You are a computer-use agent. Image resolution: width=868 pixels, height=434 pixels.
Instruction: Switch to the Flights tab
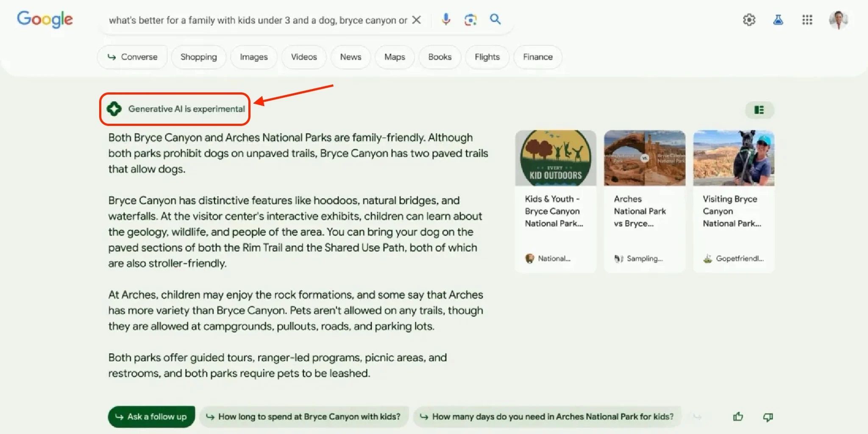tap(487, 57)
